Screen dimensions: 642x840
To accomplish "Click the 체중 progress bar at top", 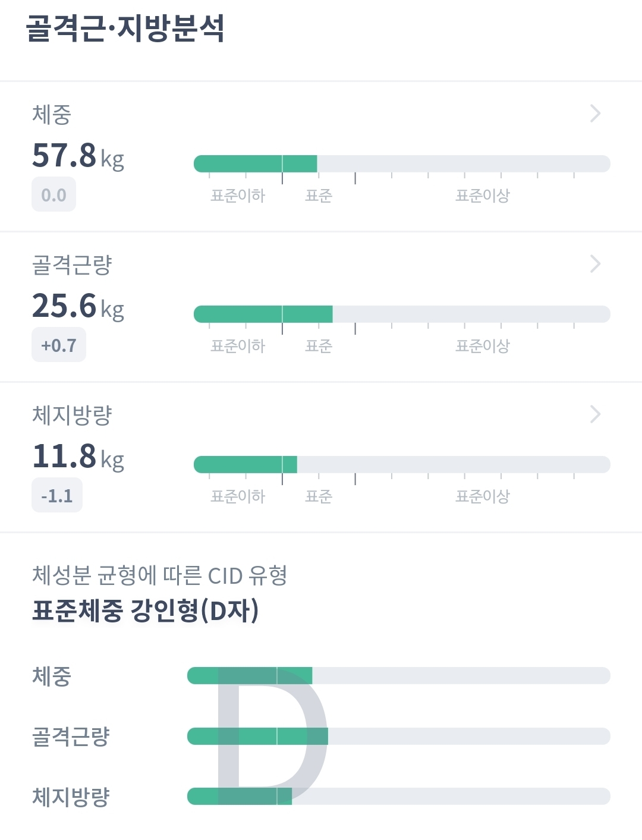I will [401, 163].
